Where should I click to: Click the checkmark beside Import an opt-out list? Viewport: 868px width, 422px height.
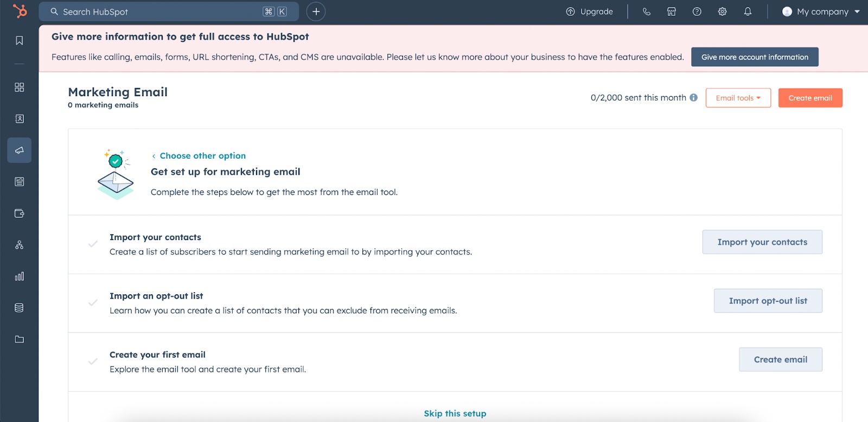93,303
